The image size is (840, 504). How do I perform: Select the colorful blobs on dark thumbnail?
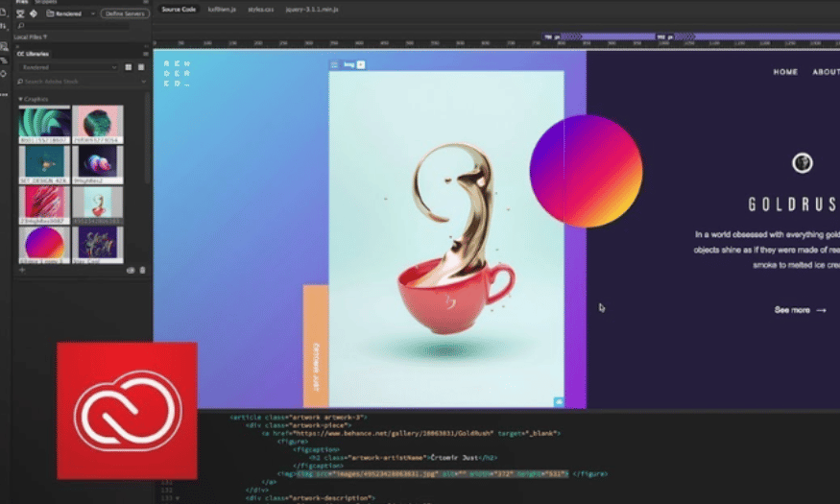[98, 165]
